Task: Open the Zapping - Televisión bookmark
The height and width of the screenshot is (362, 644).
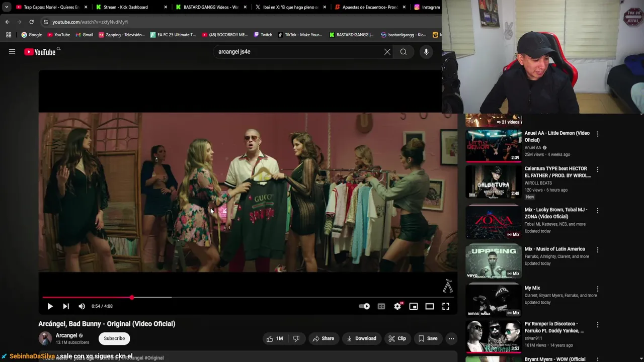Action: (121, 35)
